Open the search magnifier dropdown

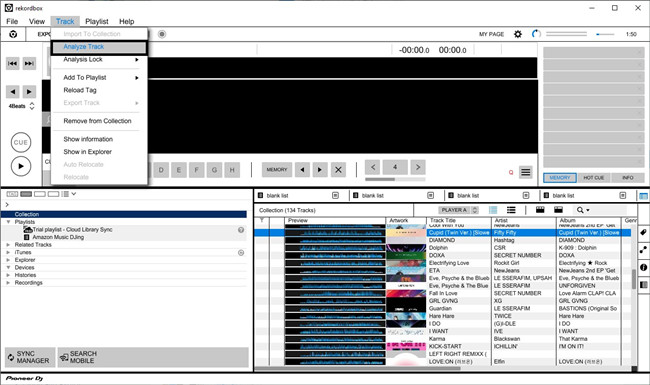[x=583, y=210]
